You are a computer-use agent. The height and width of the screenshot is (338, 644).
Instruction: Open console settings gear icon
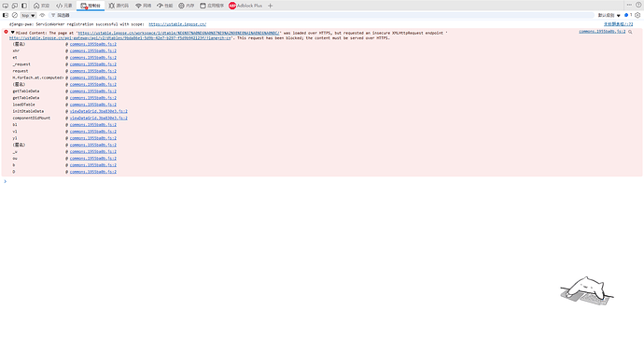pyautogui.click(x=637, y=15)
